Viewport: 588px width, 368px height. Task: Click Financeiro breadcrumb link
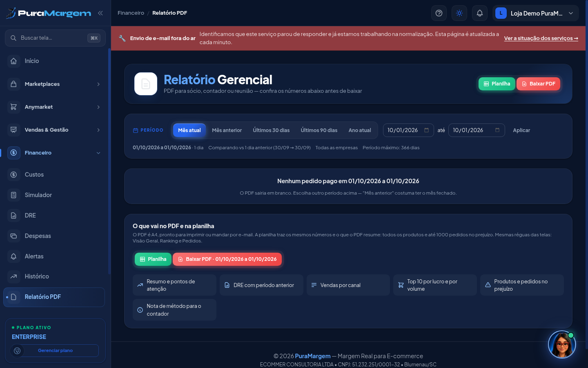[x=131, y=13]
